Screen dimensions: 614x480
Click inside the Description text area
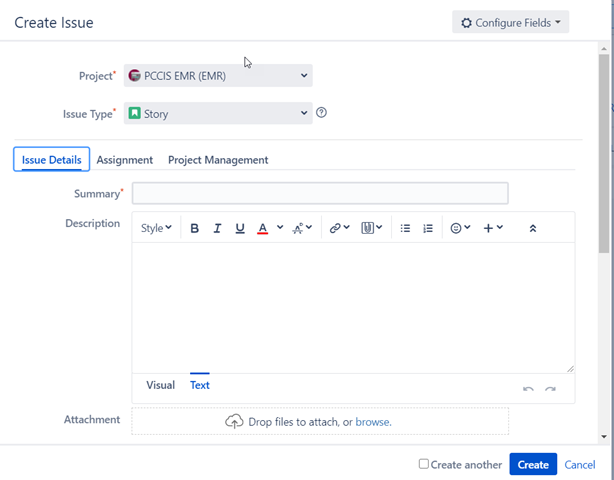353,308
